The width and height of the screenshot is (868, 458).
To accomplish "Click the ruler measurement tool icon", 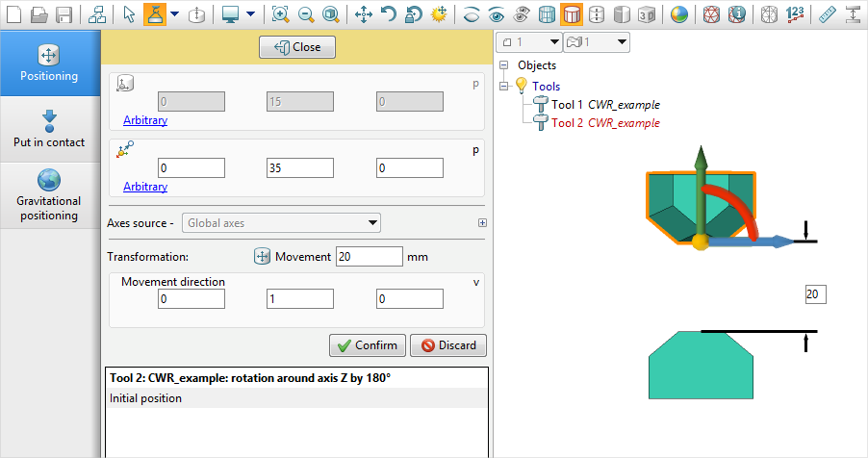I will coord(827,14).
